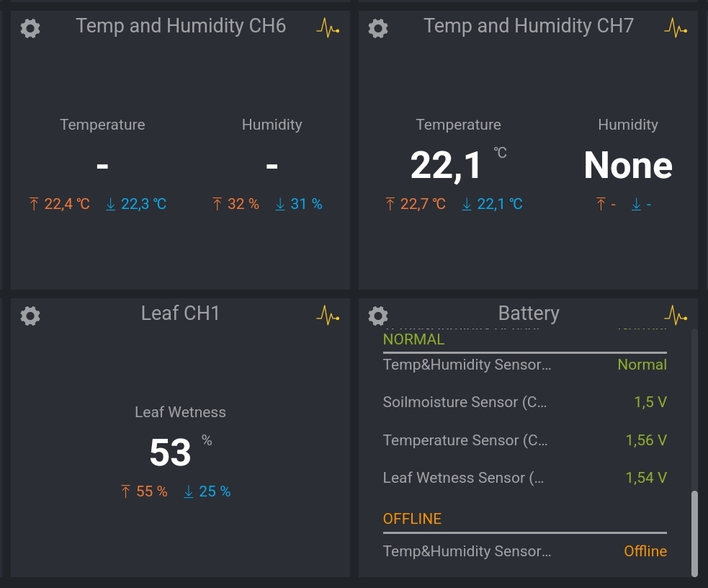Viewport: 708px width, 588px height.
Task: Click the Normal Temp&Humidity Sensor entry
Action: (524, 365)
